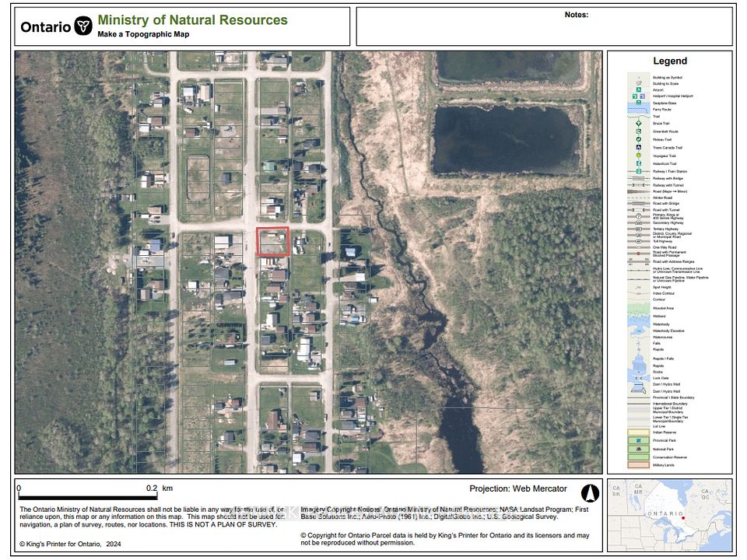Select the Airport symbol in the legend
The height and width of the screenshot is (560, 747).
pyautogui.click(x=639, y=89)
